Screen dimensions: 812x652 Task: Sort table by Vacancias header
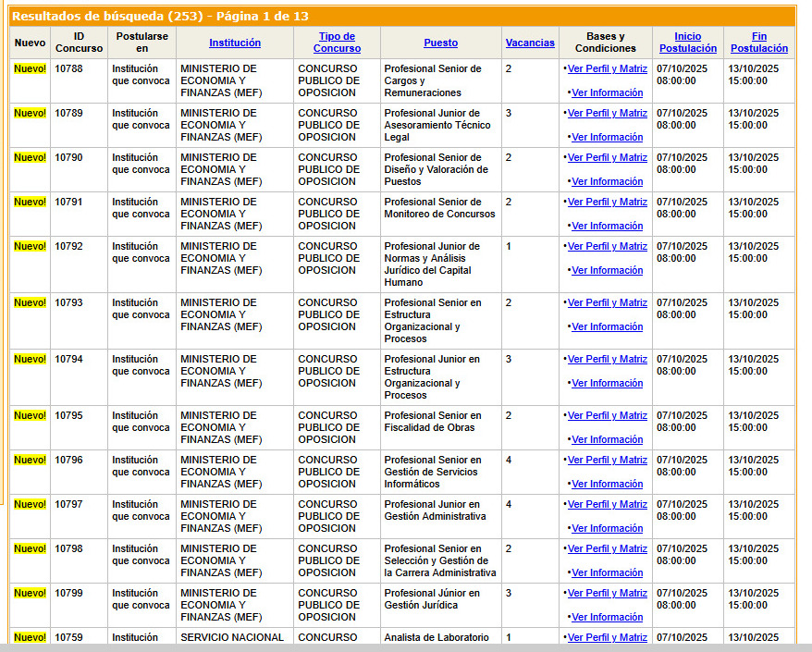[530, 43]
